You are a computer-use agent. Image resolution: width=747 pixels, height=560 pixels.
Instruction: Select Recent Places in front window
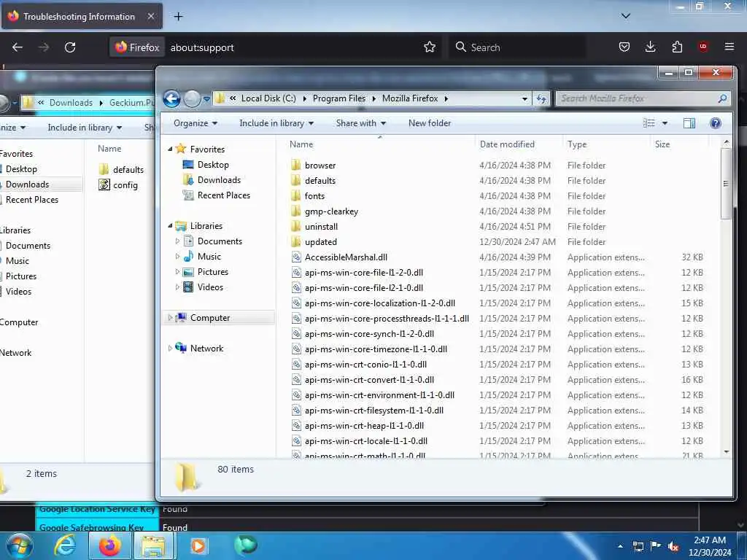pyautogui.click(x=223, y=195)
